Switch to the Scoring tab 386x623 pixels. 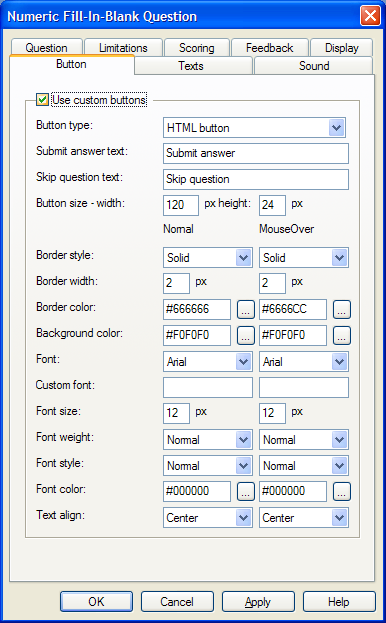197,48
